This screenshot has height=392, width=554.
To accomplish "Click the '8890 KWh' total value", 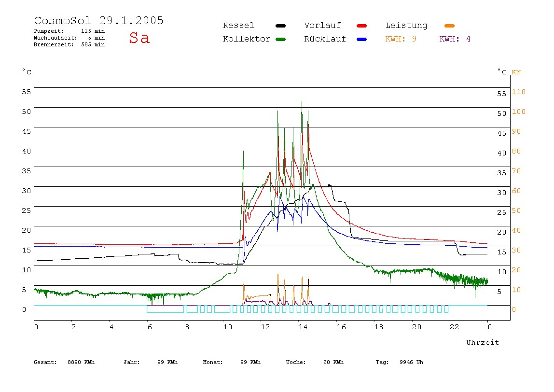I will click(x=81, y=362).
